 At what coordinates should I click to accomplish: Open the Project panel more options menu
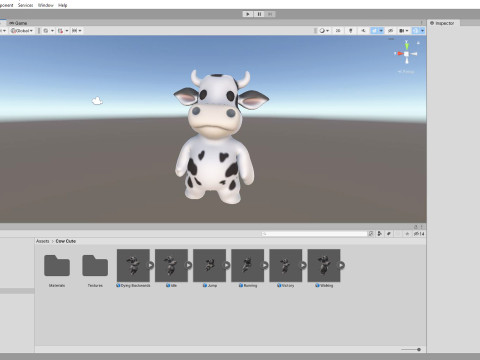[422, 227]
